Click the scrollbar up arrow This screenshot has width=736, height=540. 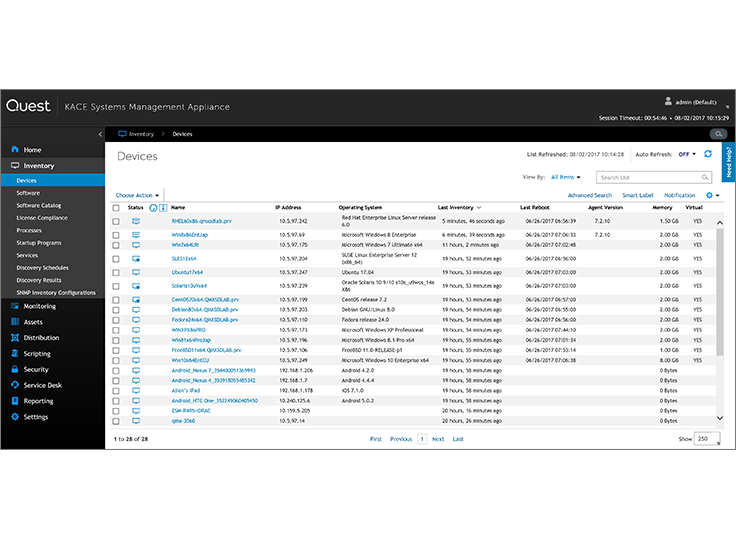pyautogui.click(x=720, y=223)
